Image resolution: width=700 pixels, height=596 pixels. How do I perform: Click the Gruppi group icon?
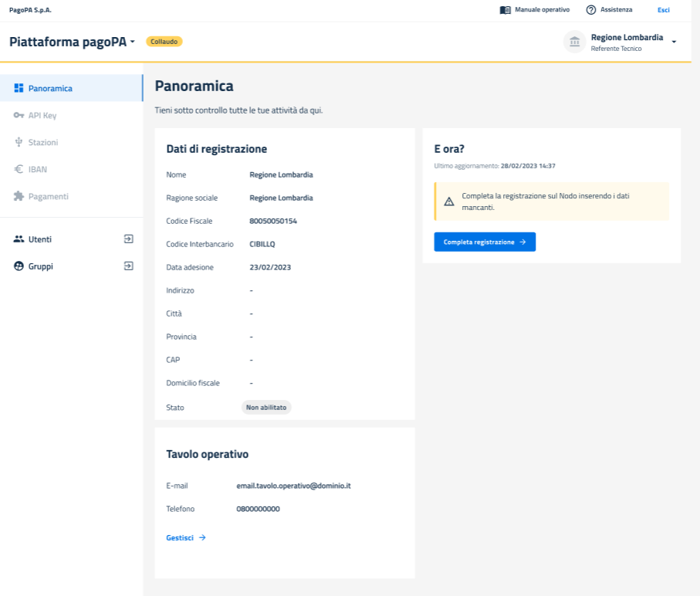(x=19, y=266)
